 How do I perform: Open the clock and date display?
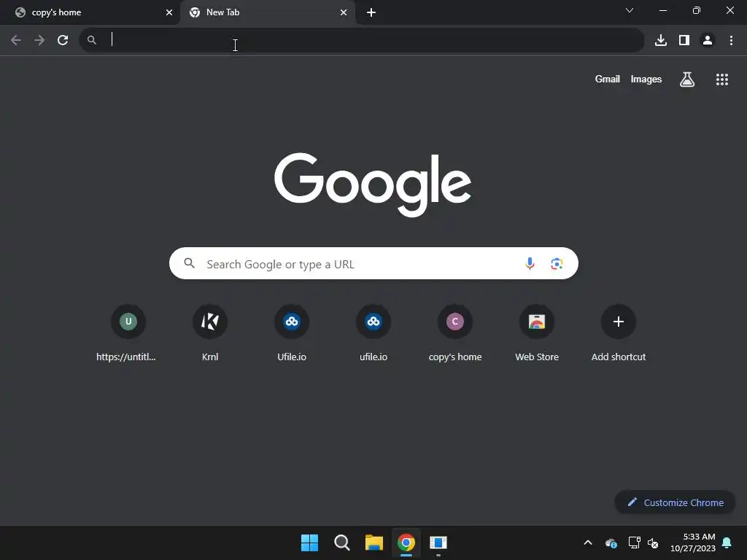pyautogui.click(x=692, y=542)
